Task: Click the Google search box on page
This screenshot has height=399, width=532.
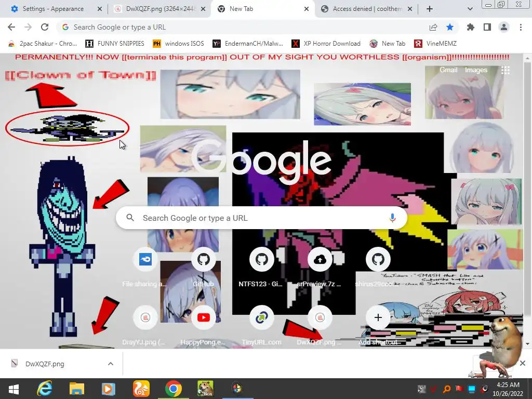Action: [x=261, y=218]
